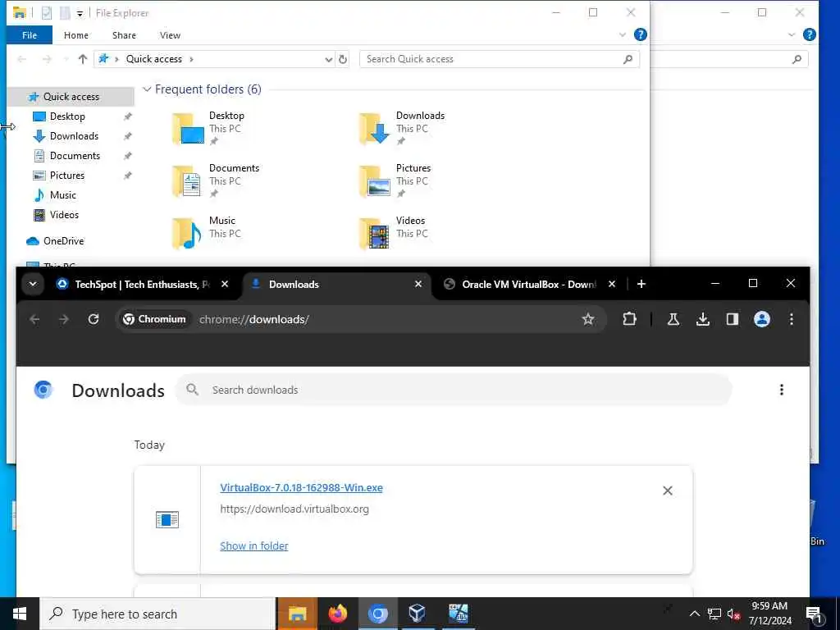Open VirtualBox-7.0.18-162988-Win.exe link
This screenshot has width=840, height=630.
point(301,487)
